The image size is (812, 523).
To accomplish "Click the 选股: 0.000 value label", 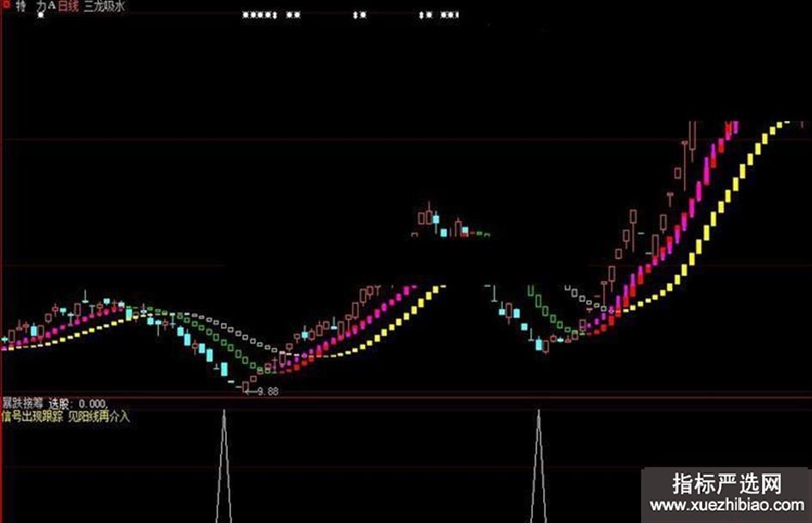I will click(78, 404).
